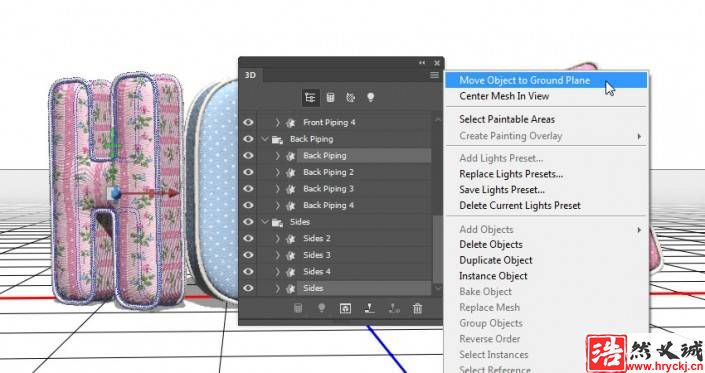
Task: Filter 3D panel by whole scene
Action: pos(310,98)
